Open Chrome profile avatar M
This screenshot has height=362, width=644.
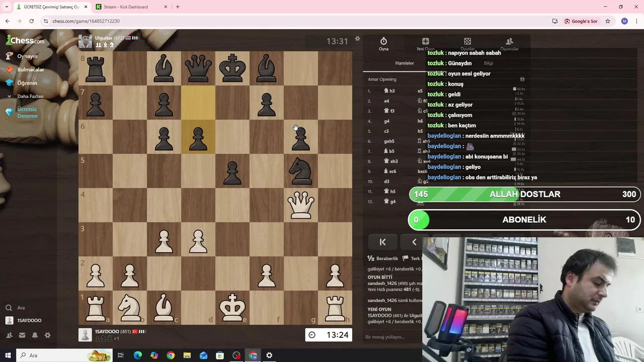click(624, 21)
